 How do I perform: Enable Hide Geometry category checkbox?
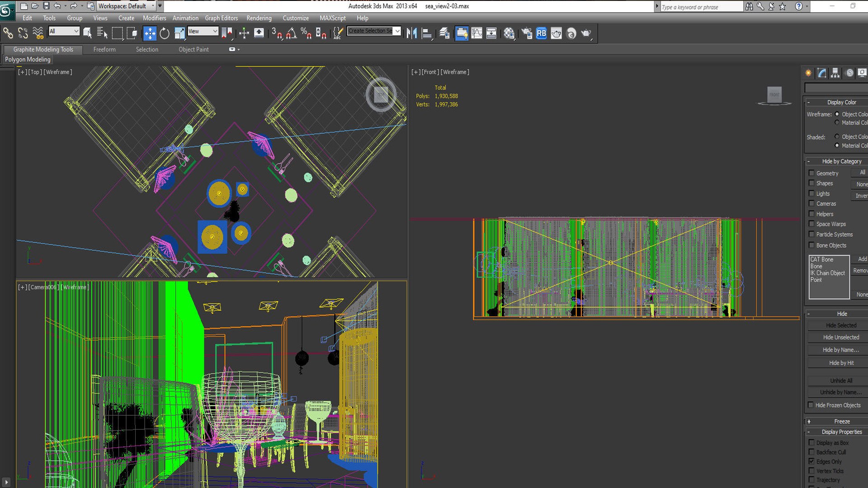[811, 173]
